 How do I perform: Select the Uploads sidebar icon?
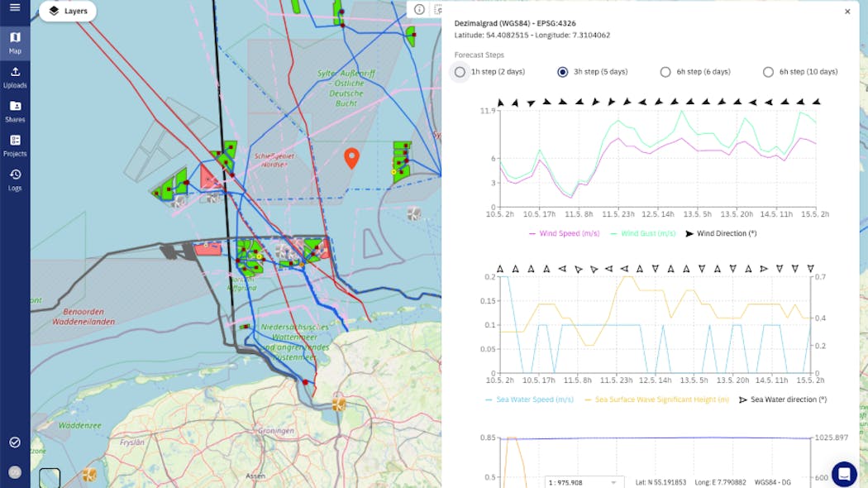(14, 77)
